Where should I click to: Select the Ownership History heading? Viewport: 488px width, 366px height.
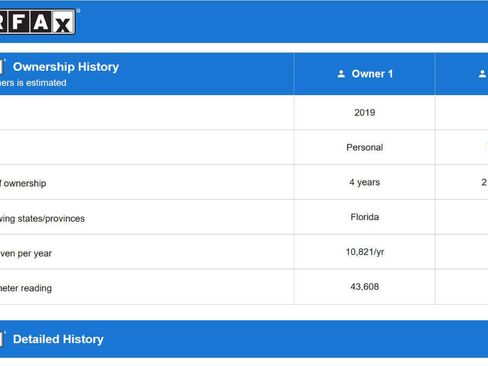tap(66, 67)
